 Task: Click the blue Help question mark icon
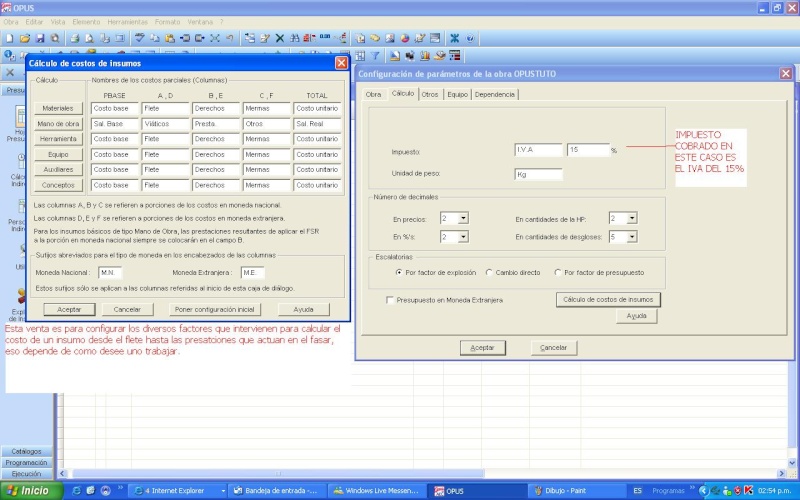(x=470, y=38)
